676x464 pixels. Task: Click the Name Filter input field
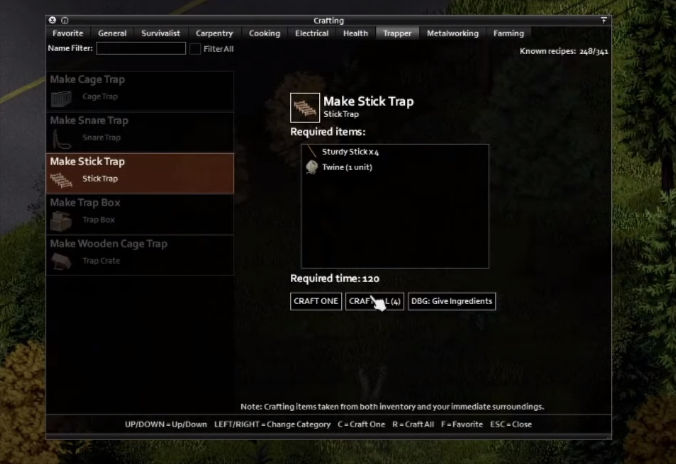click(x=141, y=48)
